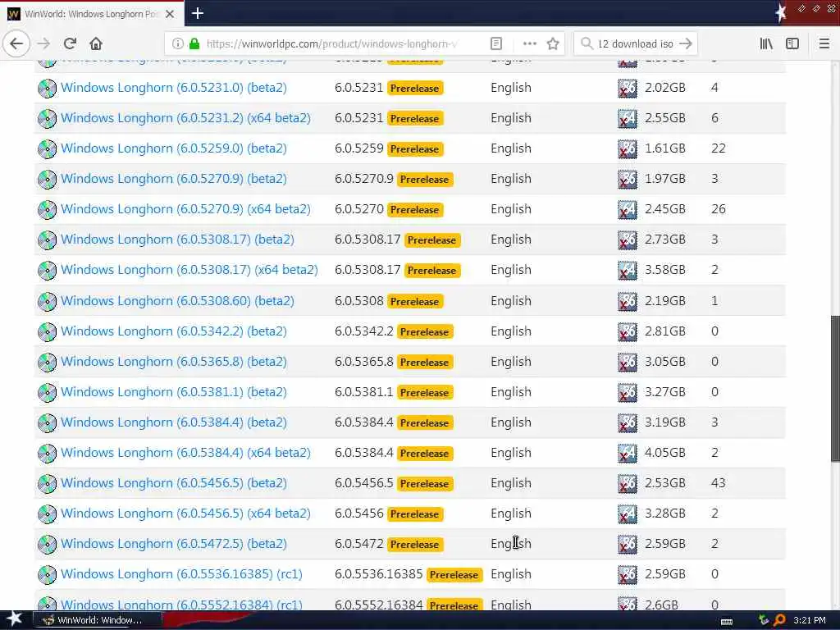Open the Firefox hamburger menu
This screenshot has width=840, height=630.
pyautogui.click(x=824, y=44)
